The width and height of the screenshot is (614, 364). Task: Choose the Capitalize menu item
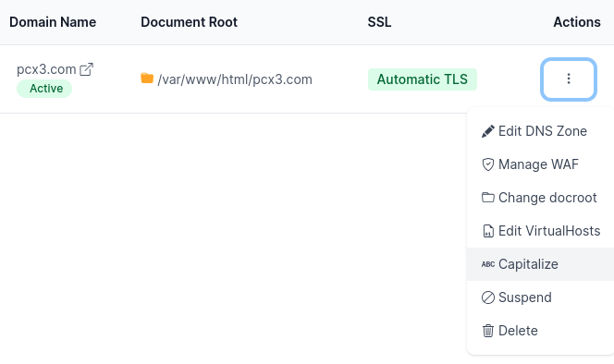coord(540,264)
